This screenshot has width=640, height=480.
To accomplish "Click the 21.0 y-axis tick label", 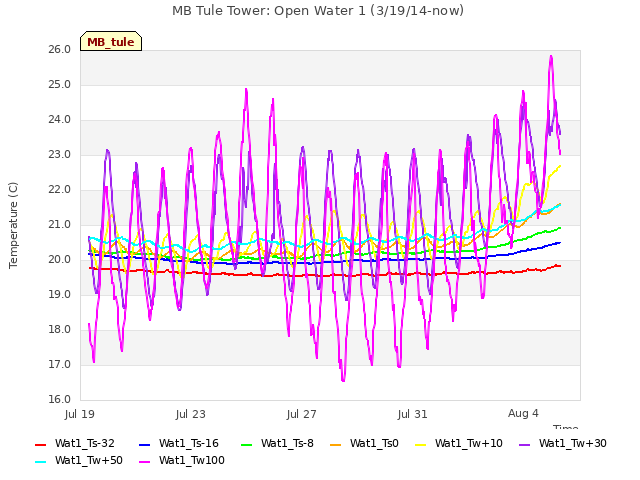I will (x=60, y=225).
